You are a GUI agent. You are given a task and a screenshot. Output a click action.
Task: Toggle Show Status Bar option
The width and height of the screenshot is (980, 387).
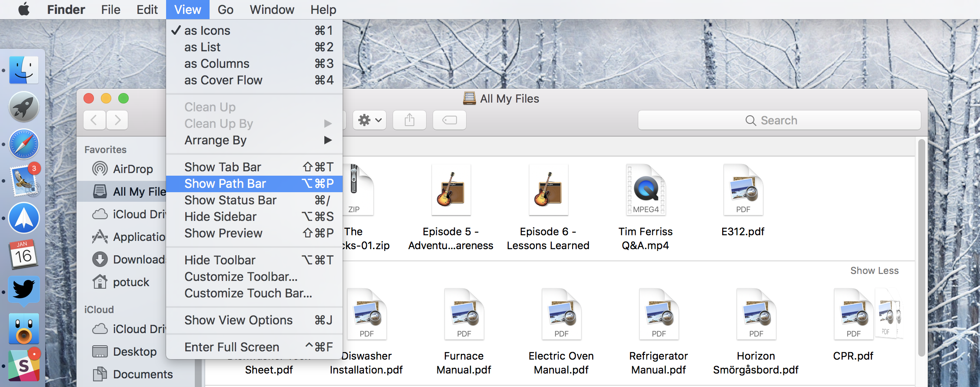[x=230, y=200]
